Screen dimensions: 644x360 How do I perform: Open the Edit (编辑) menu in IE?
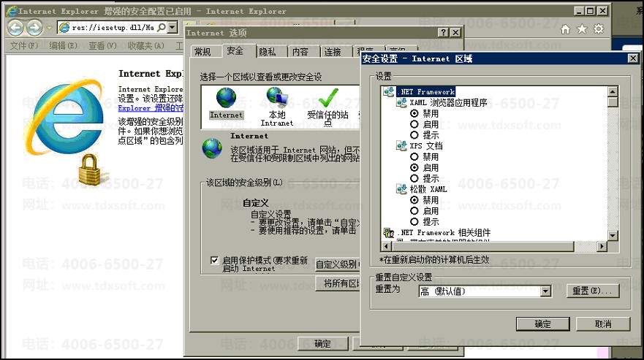coord(64,45)
